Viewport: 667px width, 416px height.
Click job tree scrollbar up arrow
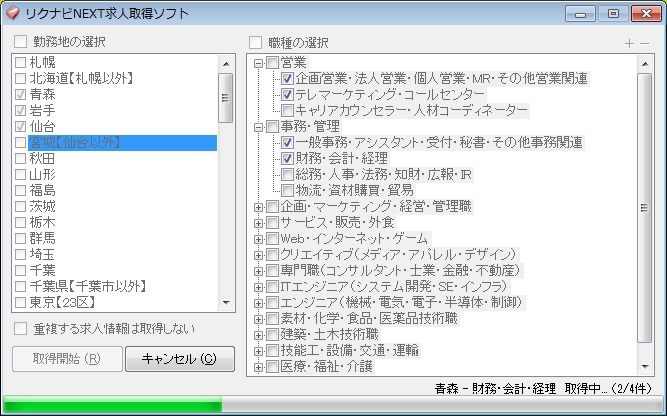(645, 64)
